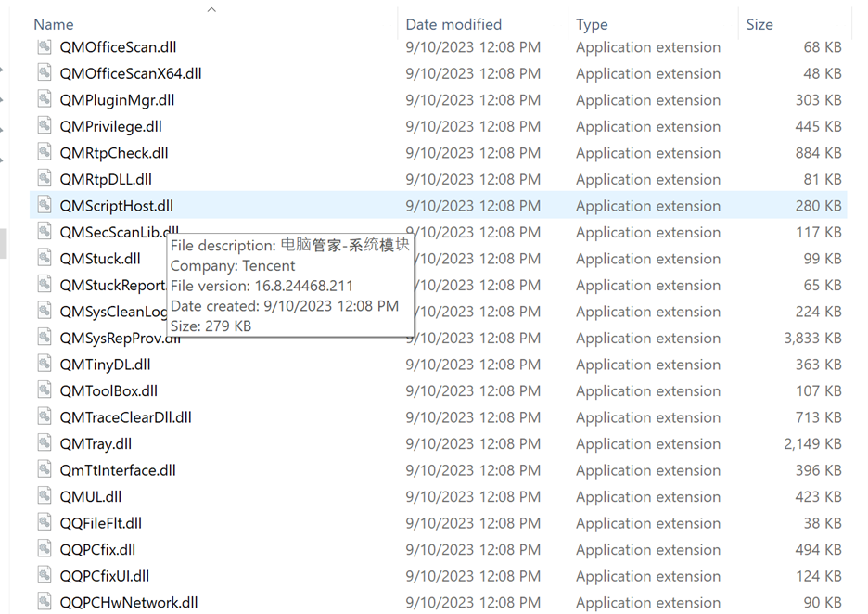The width and height of the screenshot is (868, 614).
Task: Click the QQFileFlt.dll file icon
Action: tap(45, 523)
